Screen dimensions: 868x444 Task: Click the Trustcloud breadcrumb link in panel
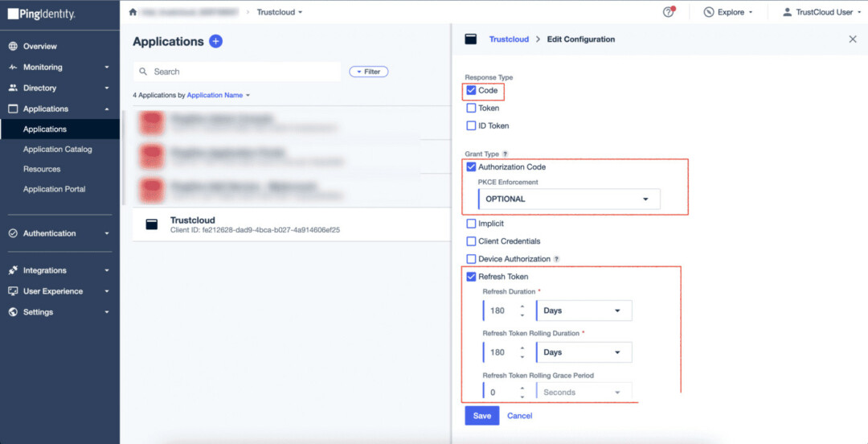coord(509,39)
